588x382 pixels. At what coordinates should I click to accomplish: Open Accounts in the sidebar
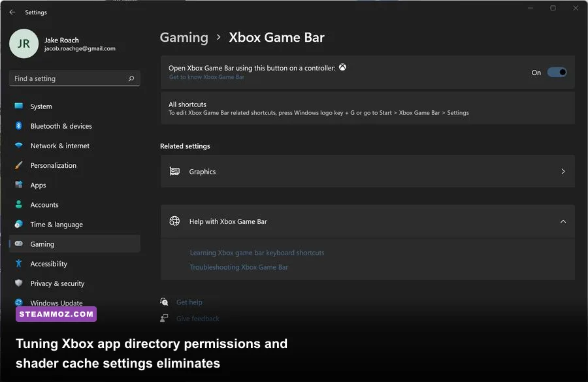(74, 204)
